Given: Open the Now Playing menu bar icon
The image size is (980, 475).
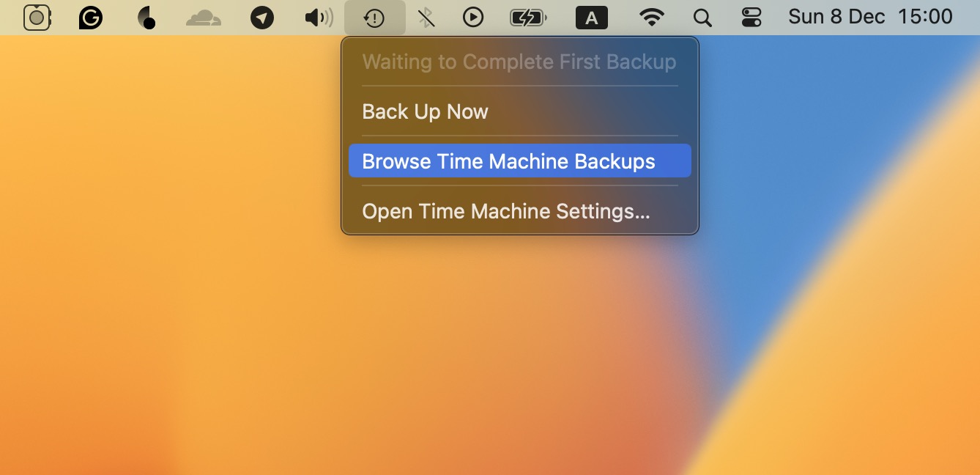Looking at the screenshot, I should (x=473, y=18).
